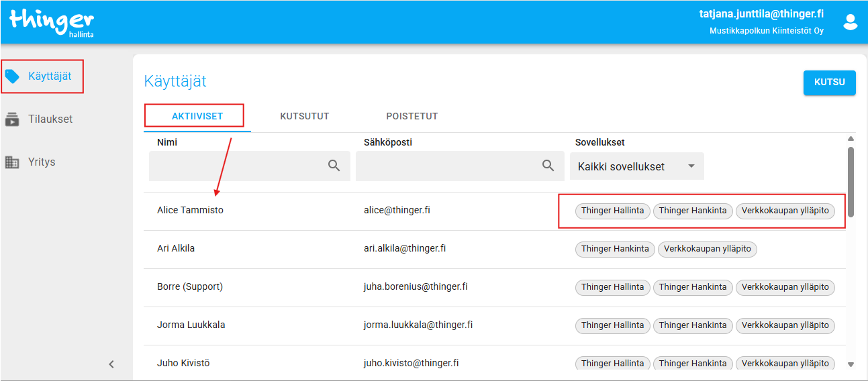Click Alice Tammisto's Verkkokaupan ylläpito chip
Screen dimensions: 868x381
click(785, 211)
